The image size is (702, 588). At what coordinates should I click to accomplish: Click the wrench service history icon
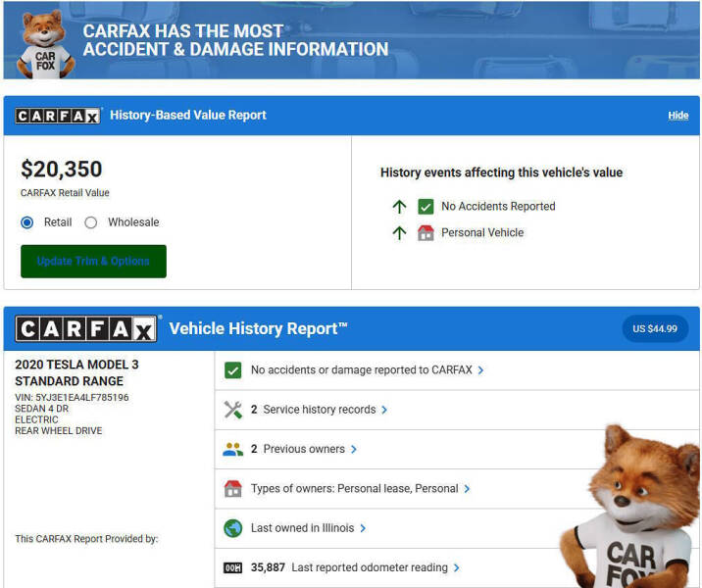232,410
